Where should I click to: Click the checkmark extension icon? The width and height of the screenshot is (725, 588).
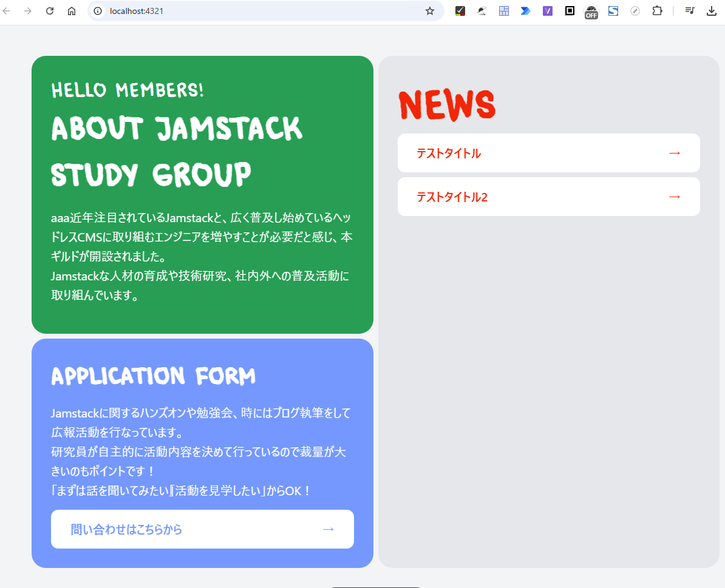460,11
